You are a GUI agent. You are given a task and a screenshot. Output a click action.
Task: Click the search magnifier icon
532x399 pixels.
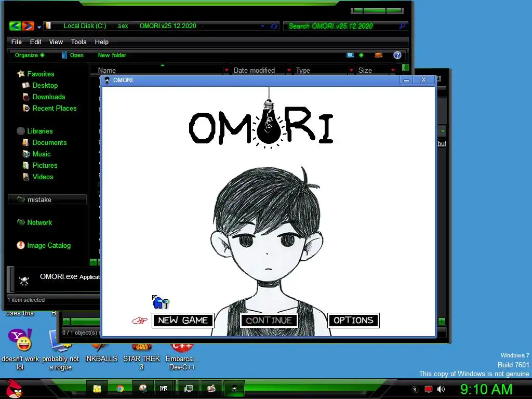tap(403, 26)
